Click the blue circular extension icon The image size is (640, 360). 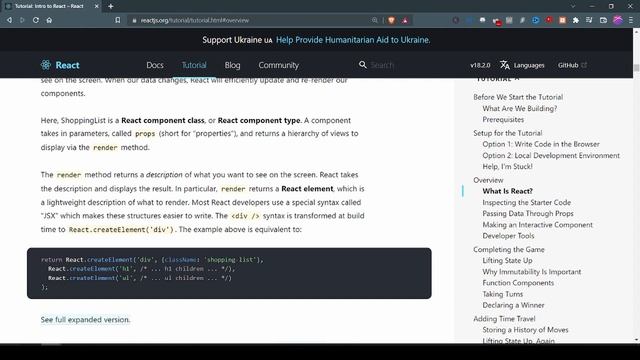click(x=536, y=20)
